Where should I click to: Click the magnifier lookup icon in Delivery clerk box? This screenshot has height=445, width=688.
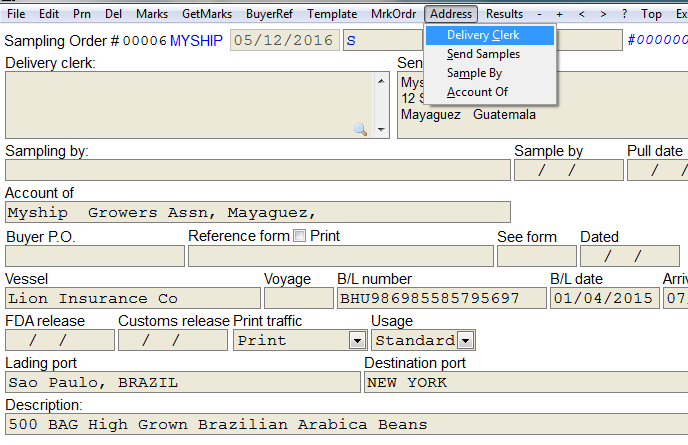(360, 129)
